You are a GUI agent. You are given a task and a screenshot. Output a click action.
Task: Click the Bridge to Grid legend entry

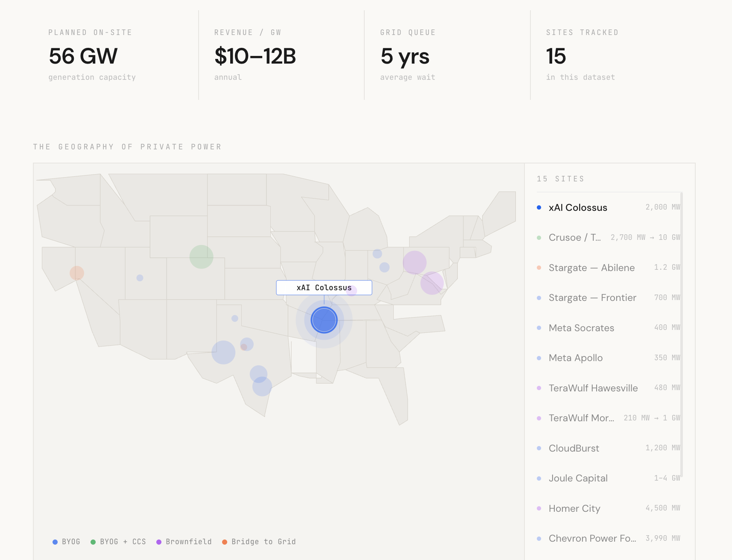point(259,542)
